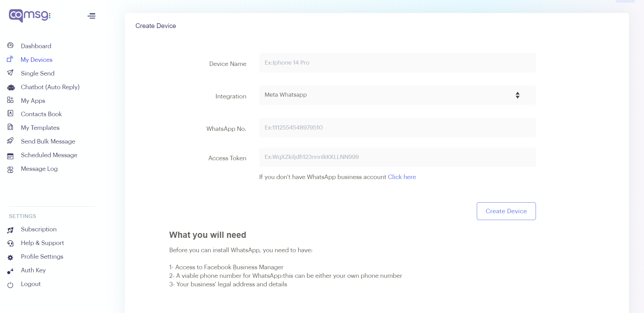The image size is (644, 313).
Task: Open Message Log from sidebar
Action: click(x=39, y=169)
